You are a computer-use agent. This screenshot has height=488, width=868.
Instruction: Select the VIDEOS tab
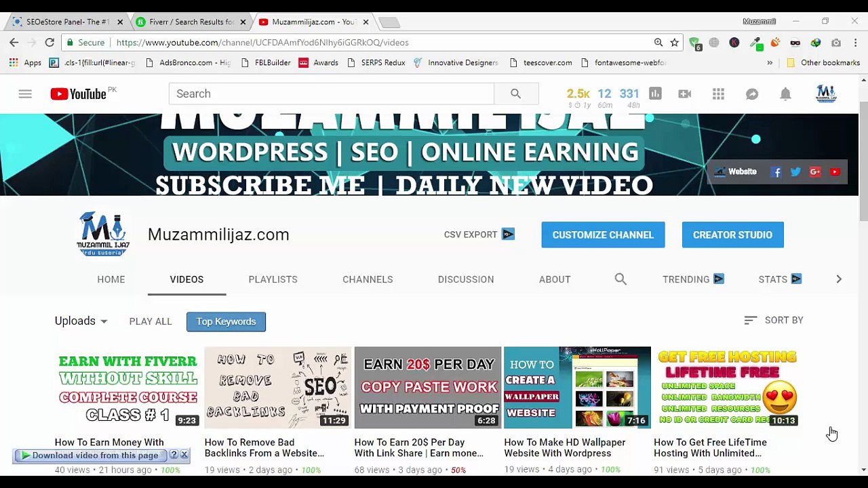click(186, 279)
